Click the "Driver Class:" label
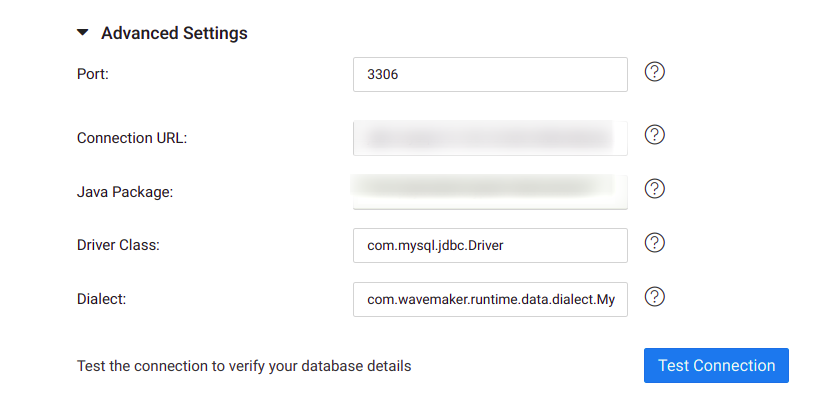The width and height of the screenshot is (821, 407). coord(118,245)
